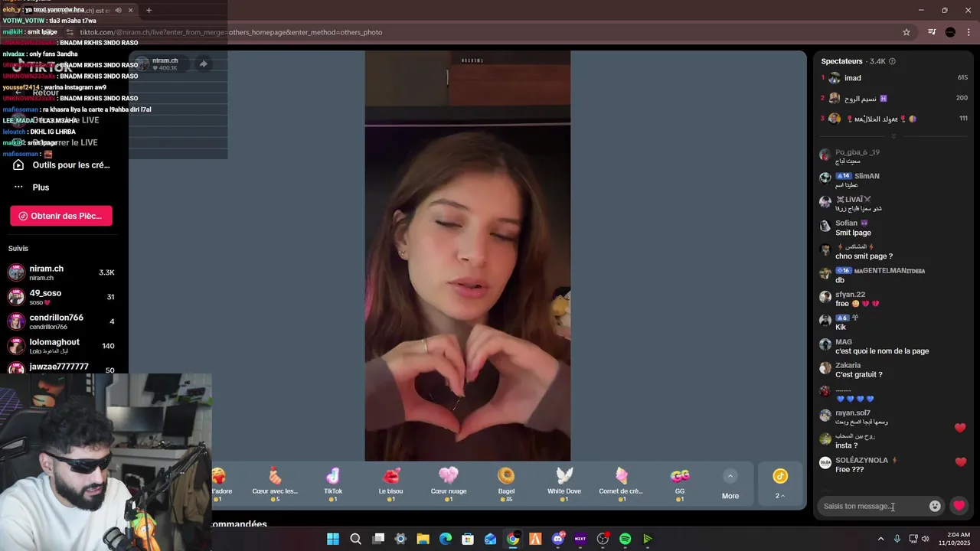The height and width of the screenshot is (551, 980).
Task: Open the browser media control icon
Action: 932,32
